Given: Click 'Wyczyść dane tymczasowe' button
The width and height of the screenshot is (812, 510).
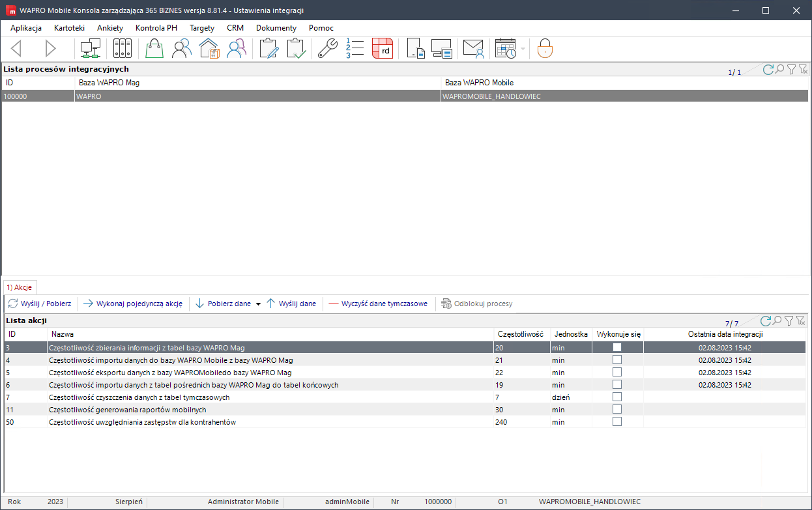Looking at the screenshot, I should [378, 304].
